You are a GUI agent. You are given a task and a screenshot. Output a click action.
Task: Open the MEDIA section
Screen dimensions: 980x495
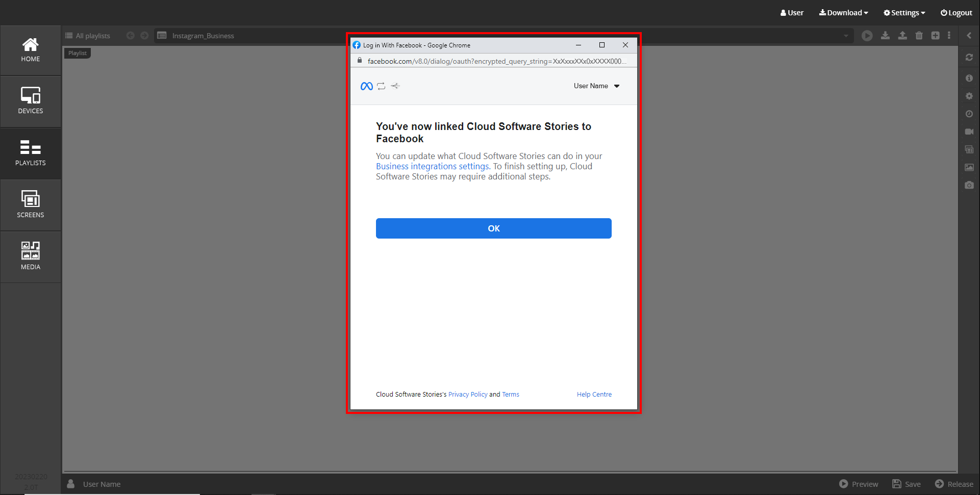pos(31,257)
